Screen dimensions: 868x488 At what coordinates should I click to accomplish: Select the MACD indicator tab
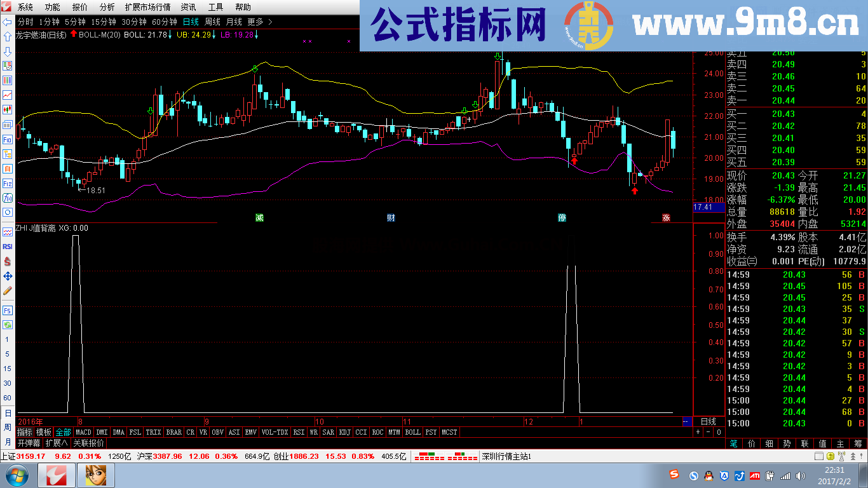pos(83,432)
